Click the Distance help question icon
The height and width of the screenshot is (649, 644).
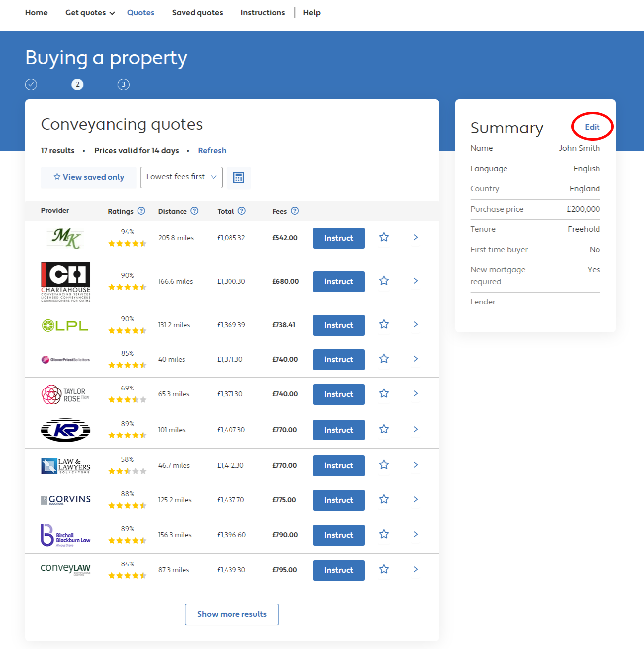tap(195, 211)
